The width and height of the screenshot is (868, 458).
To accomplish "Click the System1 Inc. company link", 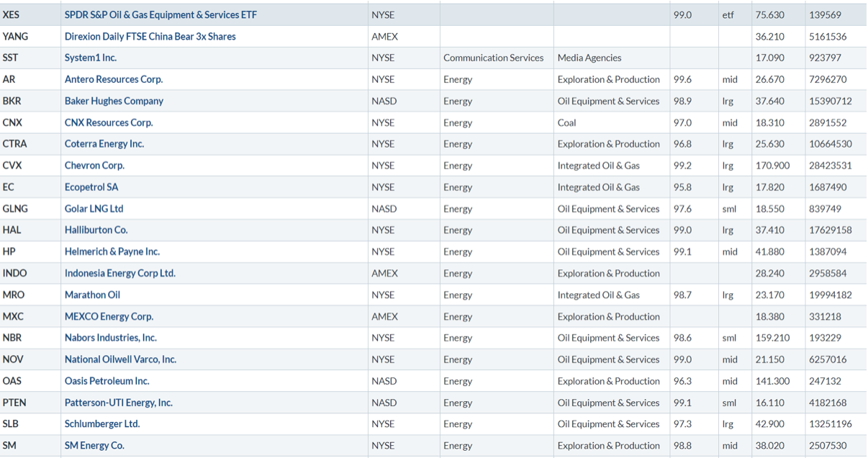I will pos(91,58).
